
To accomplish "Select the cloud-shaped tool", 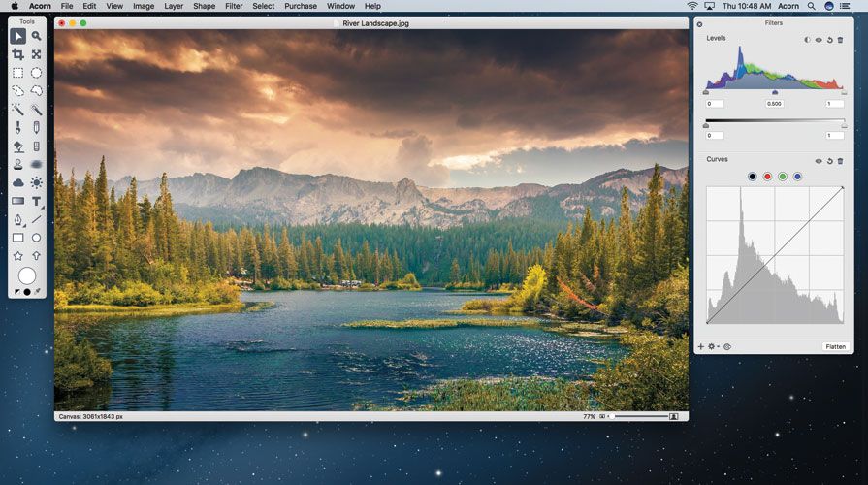I will click(x=17, y=182).
